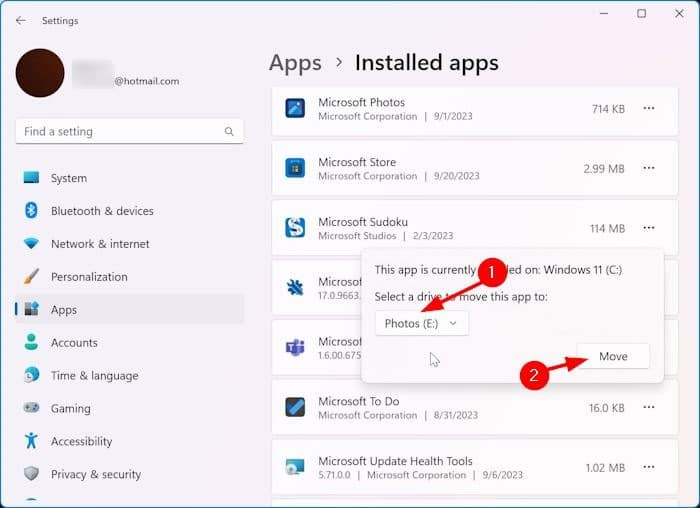
Task: Open Gaming settings
Action: point(129,408)
